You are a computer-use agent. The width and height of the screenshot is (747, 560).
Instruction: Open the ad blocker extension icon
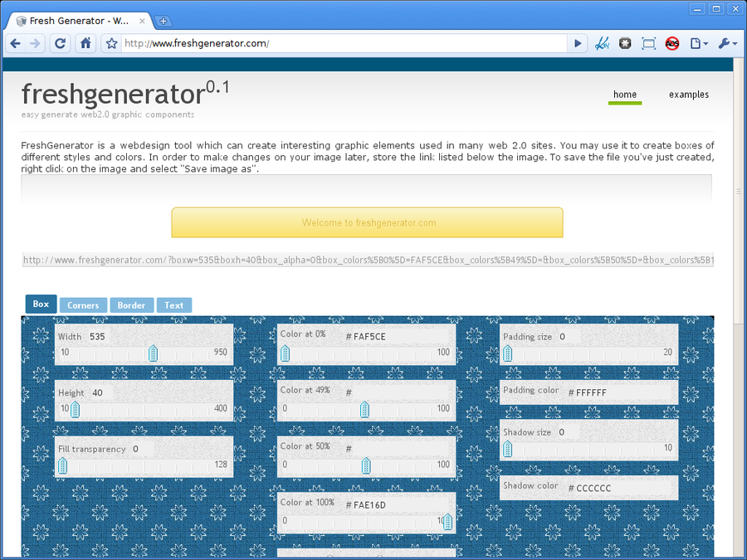point(671,44)
